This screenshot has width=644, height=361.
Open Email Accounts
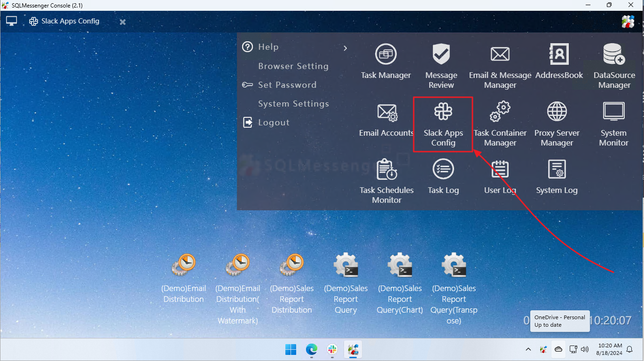[386, 120]
